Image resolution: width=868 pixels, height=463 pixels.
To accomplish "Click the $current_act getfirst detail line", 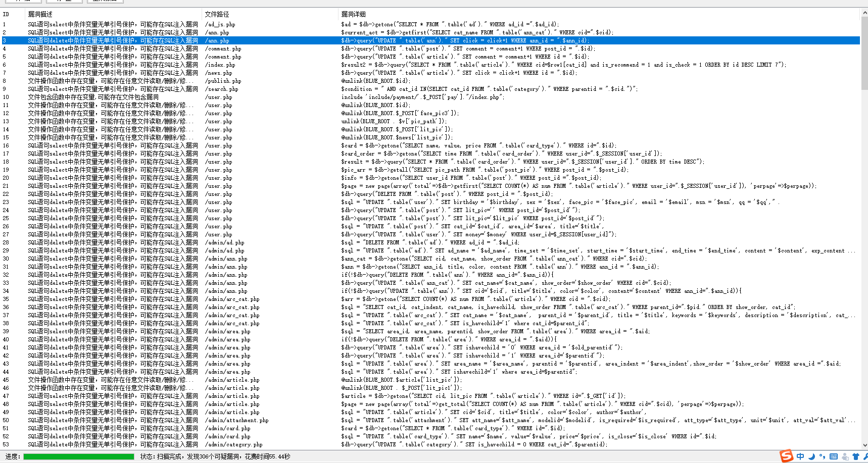I will coord(477,32).
